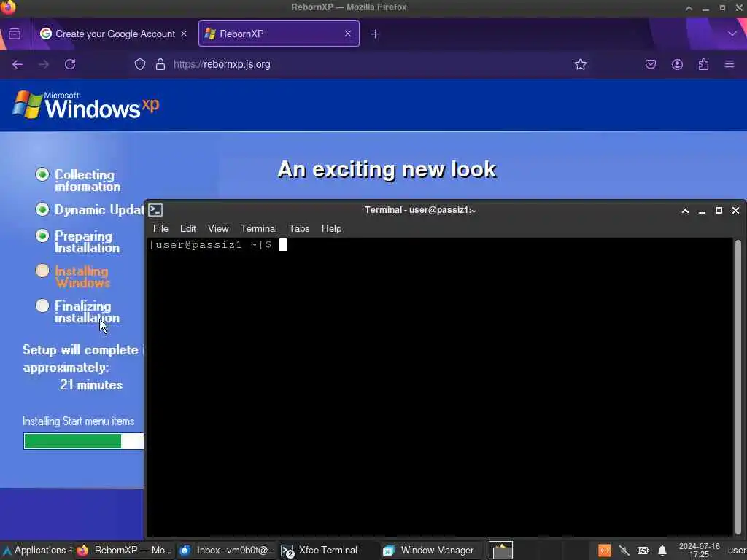Open the Extensions puzzle icon
747x560 pixels.
pyautogui.click(x=703, y=64)
